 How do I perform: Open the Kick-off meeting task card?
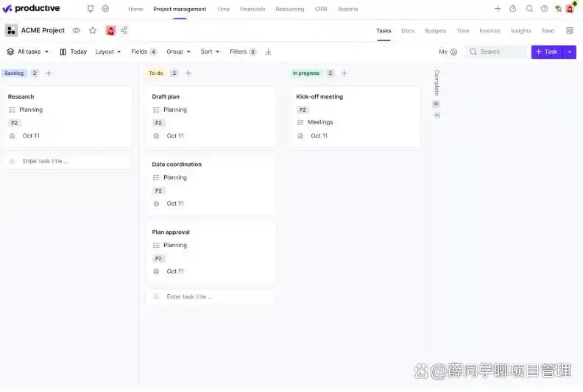(355, 117)
